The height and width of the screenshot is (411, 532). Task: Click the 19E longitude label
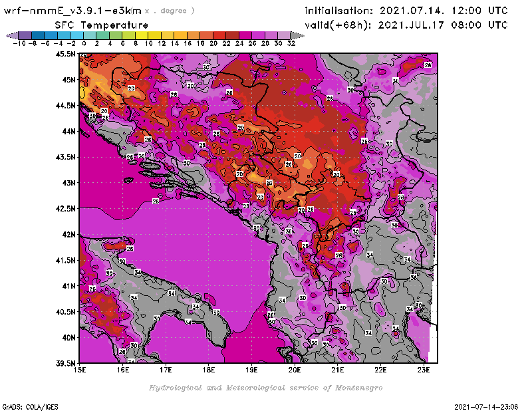click(251, 370)
